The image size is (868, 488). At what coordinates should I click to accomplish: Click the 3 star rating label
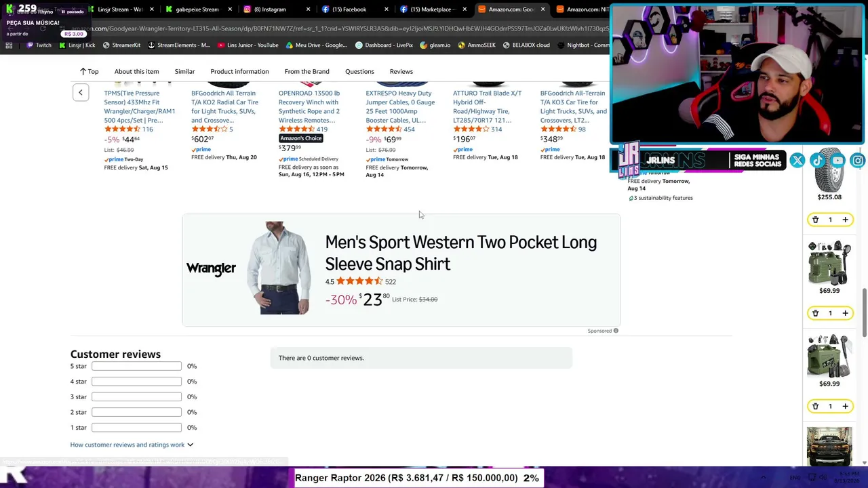click(x=78, y=397)
